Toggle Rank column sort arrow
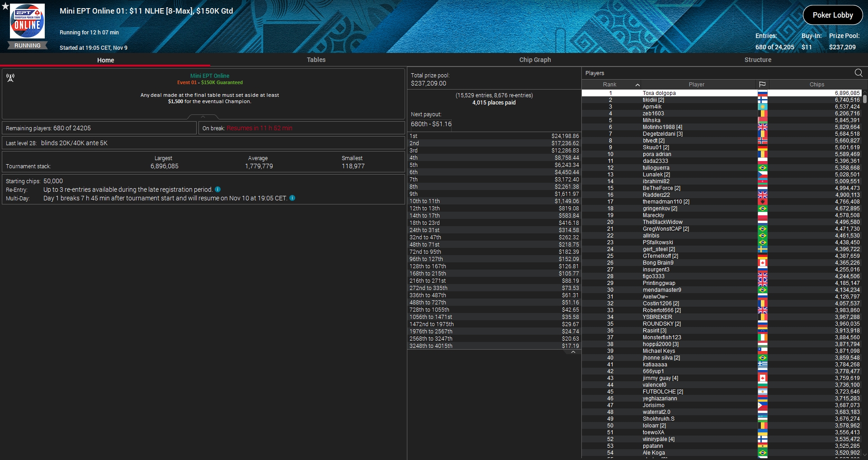 637,85
